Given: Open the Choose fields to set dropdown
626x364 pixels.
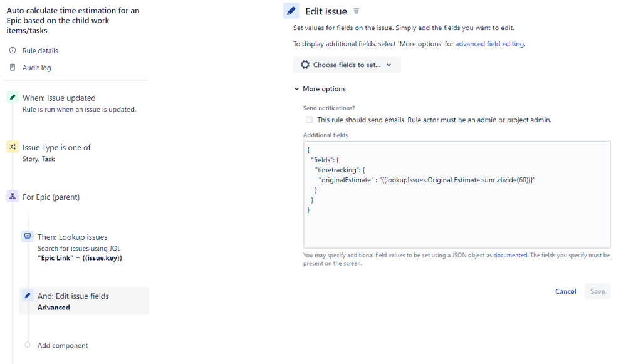Looking at the screenshot, I should 347,65.
